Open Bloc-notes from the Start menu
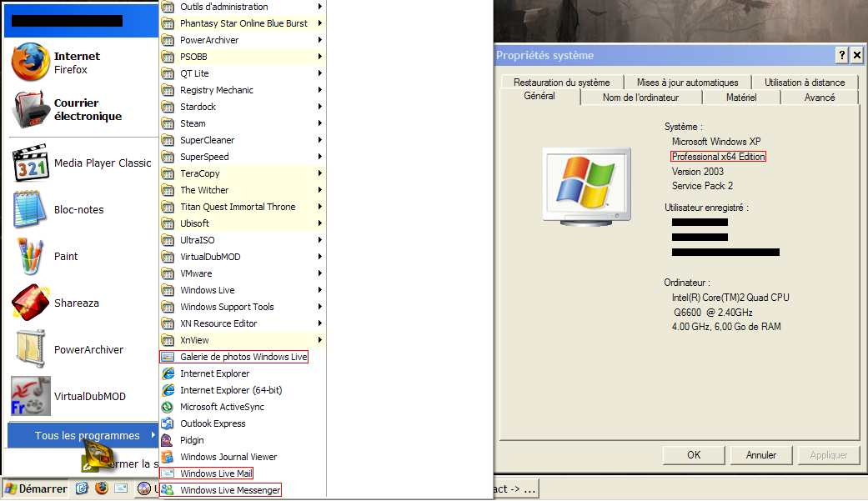 [83, 210]
